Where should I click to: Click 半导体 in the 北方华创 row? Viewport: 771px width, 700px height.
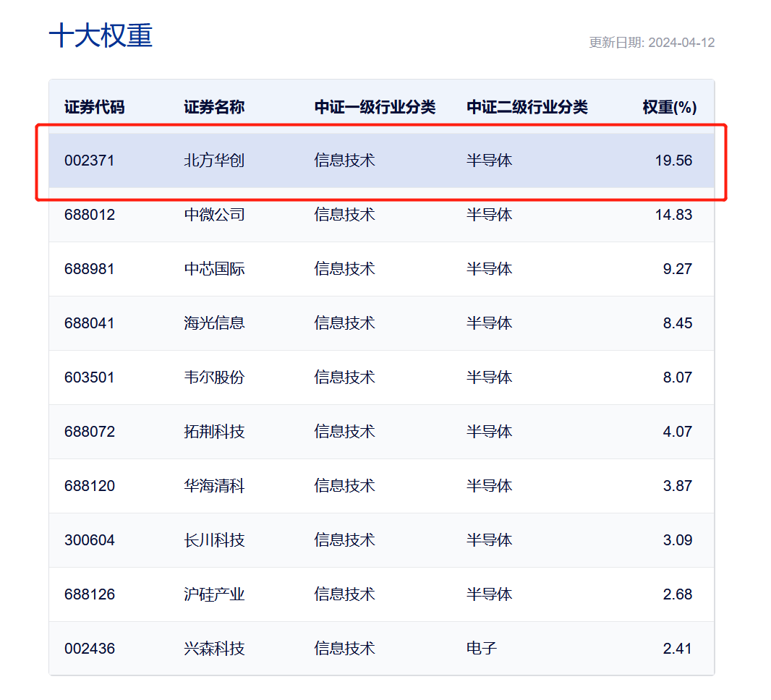[x=489, y=161]
